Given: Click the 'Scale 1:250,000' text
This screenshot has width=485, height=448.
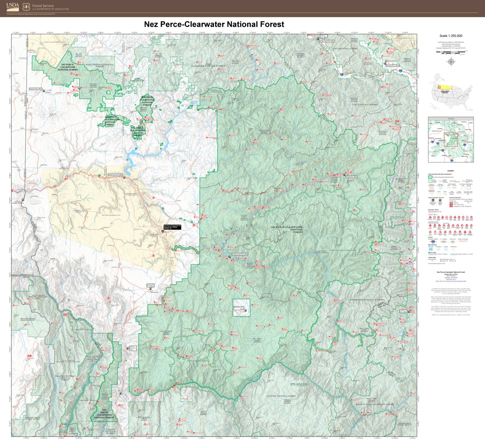Looking at the screenshot, I should pyautogui.click(x=451, y=36).
